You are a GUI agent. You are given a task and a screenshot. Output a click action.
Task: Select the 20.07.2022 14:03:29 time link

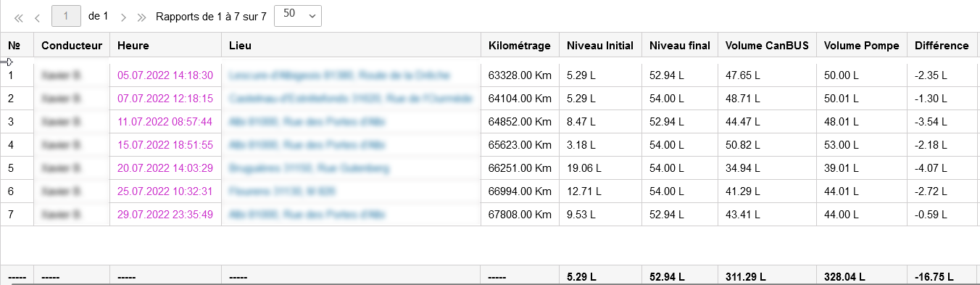coord(165,168)
